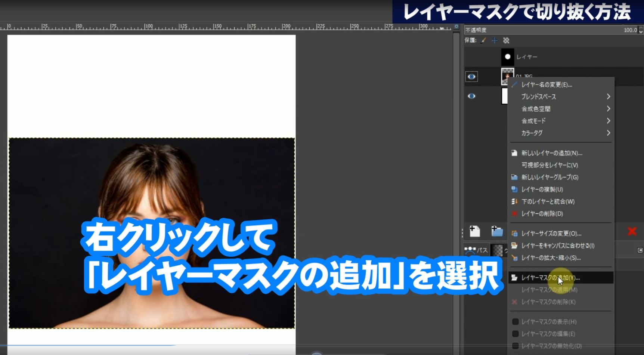Open the panel configuration menu icon

(640, 250)
